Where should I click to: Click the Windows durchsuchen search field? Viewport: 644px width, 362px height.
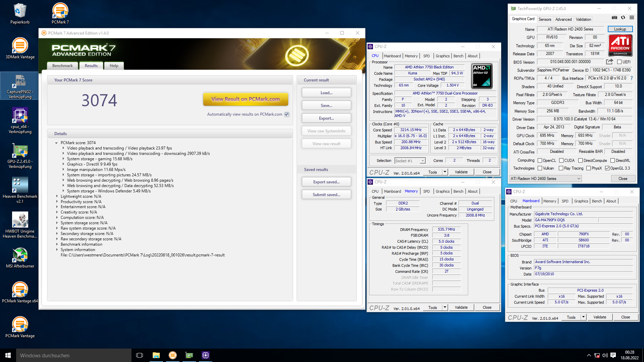(x=74, y=355)
